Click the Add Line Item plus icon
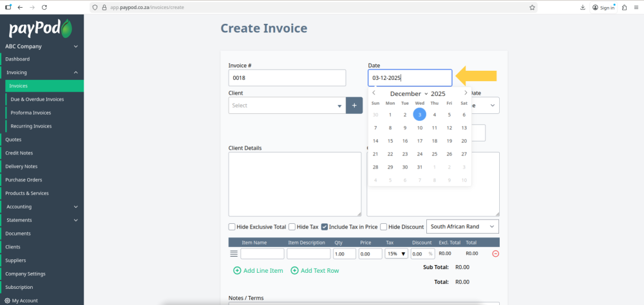Viewport: 644px width, 305px height. pos(237,270)
